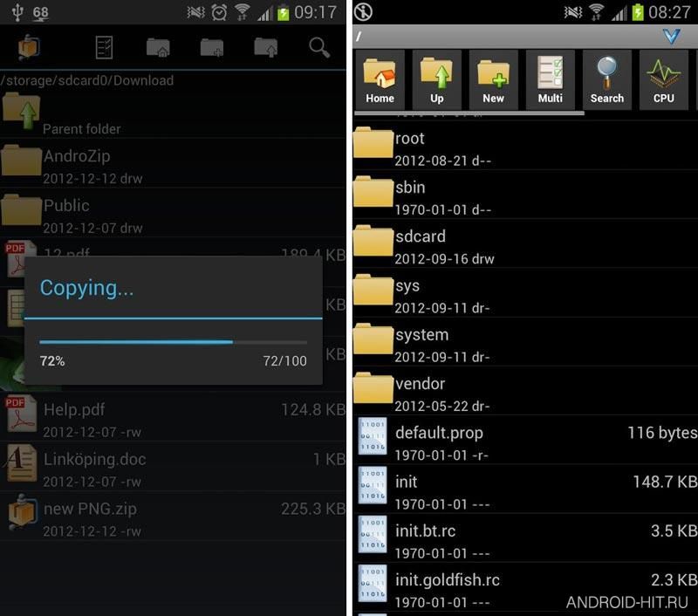
Task: Tap the root path slash field
Action: 525,36
